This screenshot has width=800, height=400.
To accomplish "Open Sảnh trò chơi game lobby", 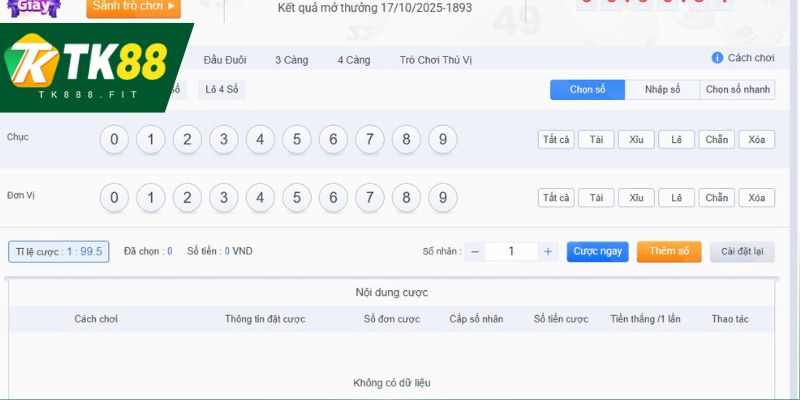I will (x=133, y=7).
